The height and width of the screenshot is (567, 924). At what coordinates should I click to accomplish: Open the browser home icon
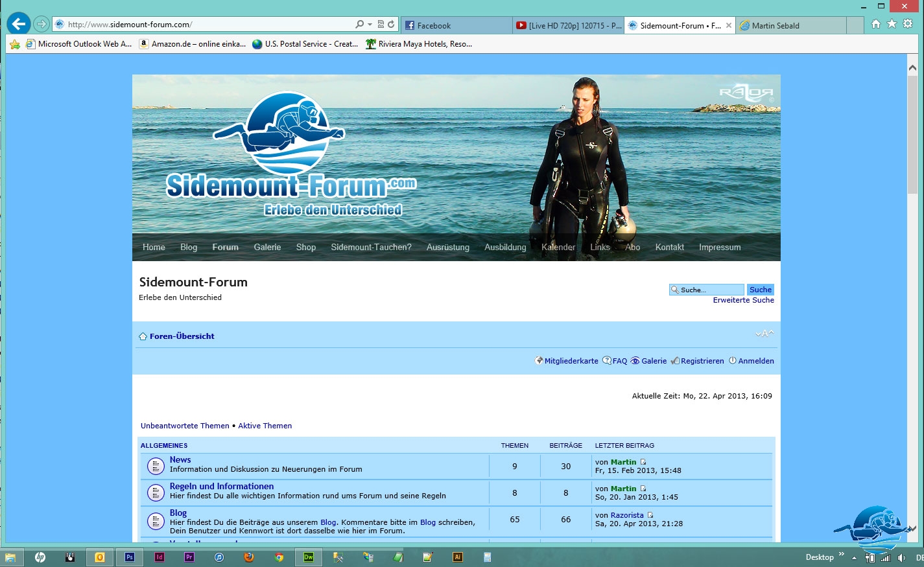point(876,24)
